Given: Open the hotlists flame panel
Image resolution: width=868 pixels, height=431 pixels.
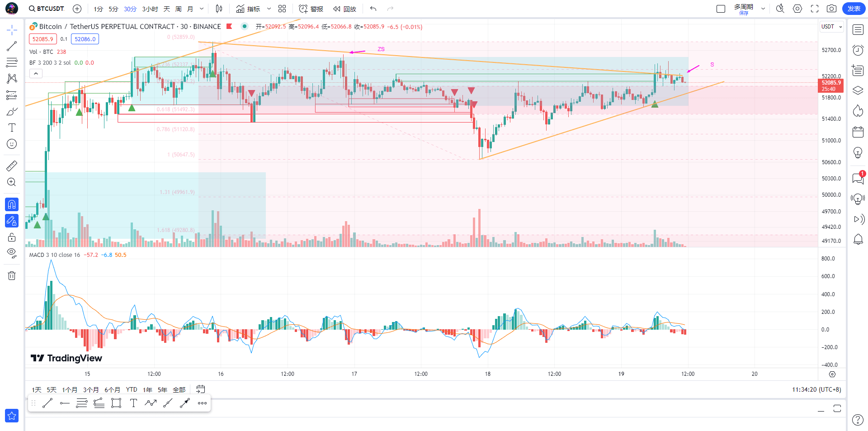Looking at the screenshot, I should tap(858, 111).
